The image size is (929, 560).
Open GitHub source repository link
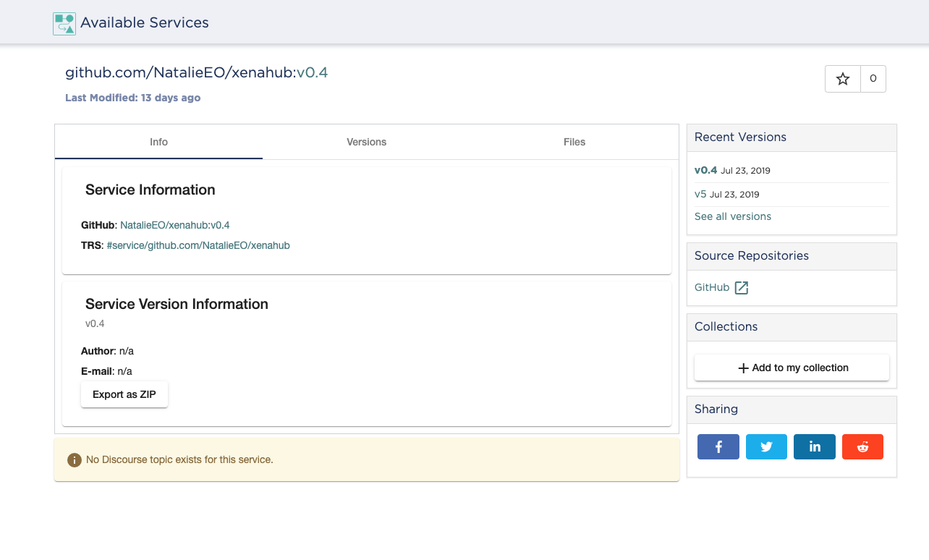(x=712, y=287)
